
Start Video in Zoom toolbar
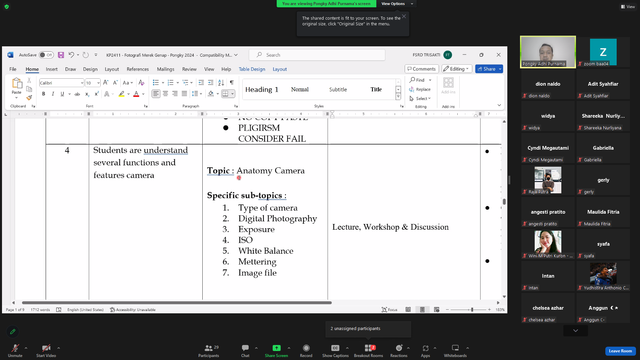pyautogui.click(x=46, y=350)
